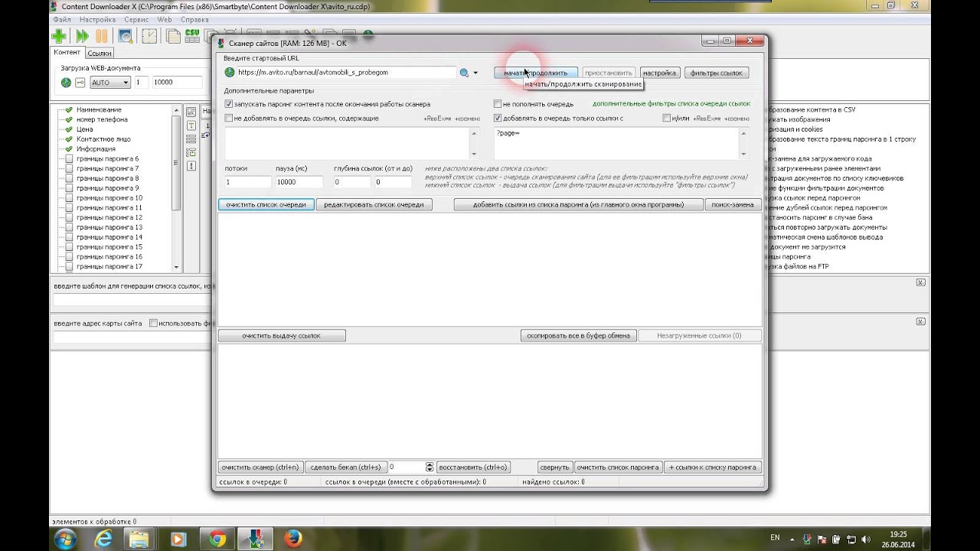Click the copy documents toolbar icon

(x=173, y=35)
